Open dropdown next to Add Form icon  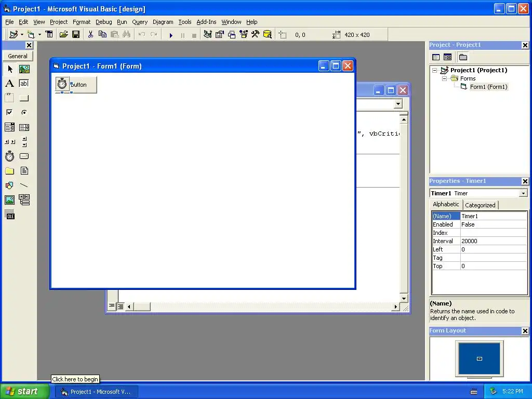[39, 35]
